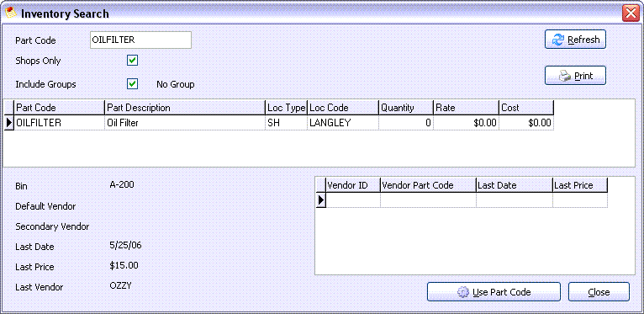Screen dimensions: 644x314
Task: Click the A-200 bin value
Action: (x=122, y=184)
